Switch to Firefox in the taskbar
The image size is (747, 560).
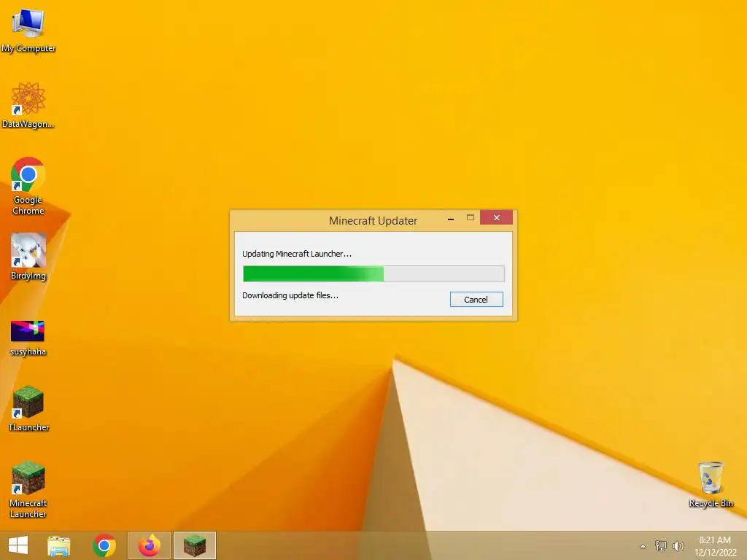(x=149, y=545)
